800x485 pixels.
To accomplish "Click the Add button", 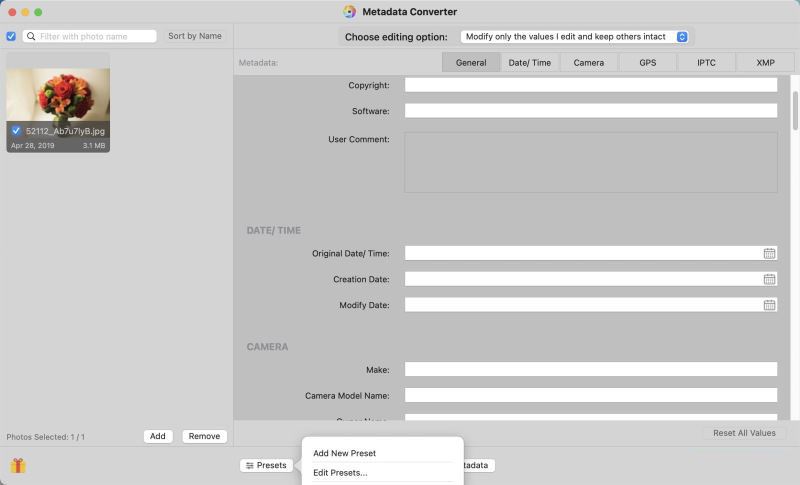I will (x=158, y=436).
